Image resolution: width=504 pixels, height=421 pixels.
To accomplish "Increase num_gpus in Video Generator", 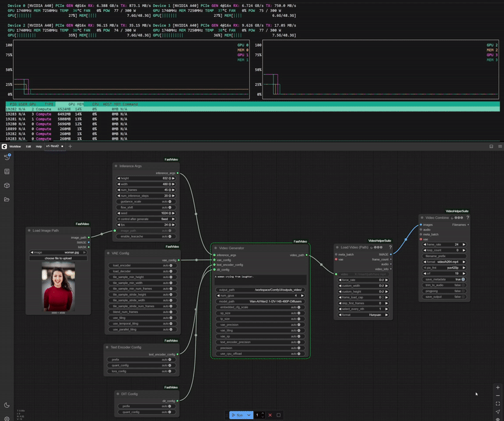I will pos(302,296).
